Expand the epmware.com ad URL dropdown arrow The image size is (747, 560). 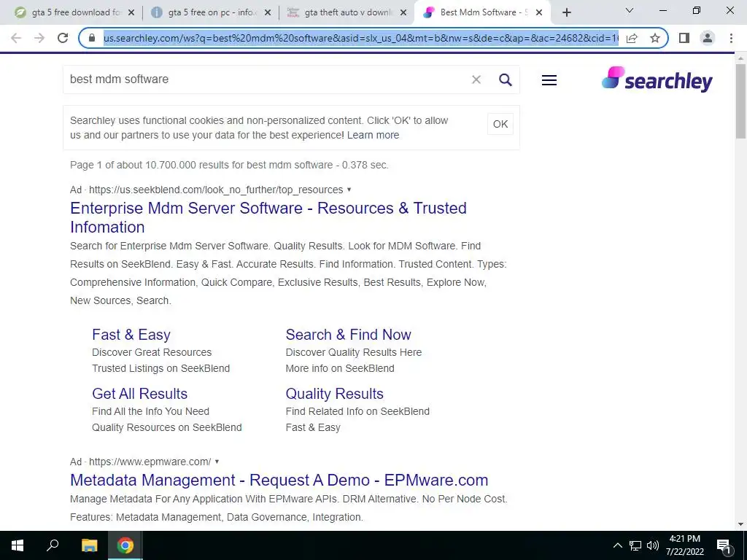pos(217,462)
